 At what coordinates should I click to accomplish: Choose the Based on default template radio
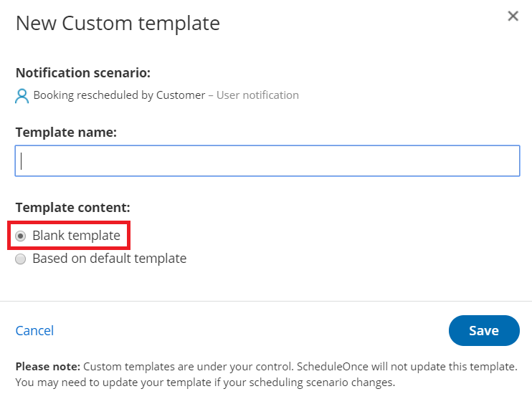pos(21,259)
